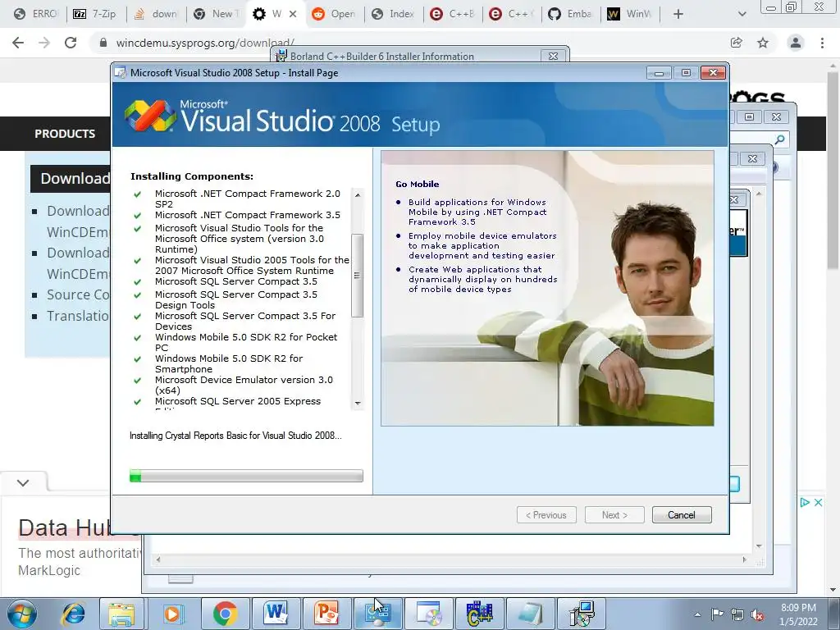Open the Chrome tab search dropdown
The height and width of the screenshot is (630, 840).
(x=742, y=14)
